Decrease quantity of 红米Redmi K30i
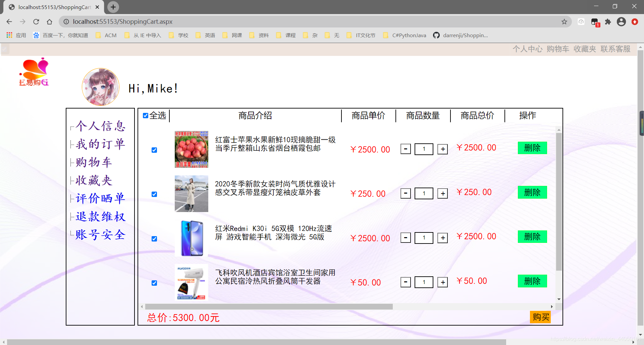The height and width of the screenshot is (345, 644). coord(406,238)
